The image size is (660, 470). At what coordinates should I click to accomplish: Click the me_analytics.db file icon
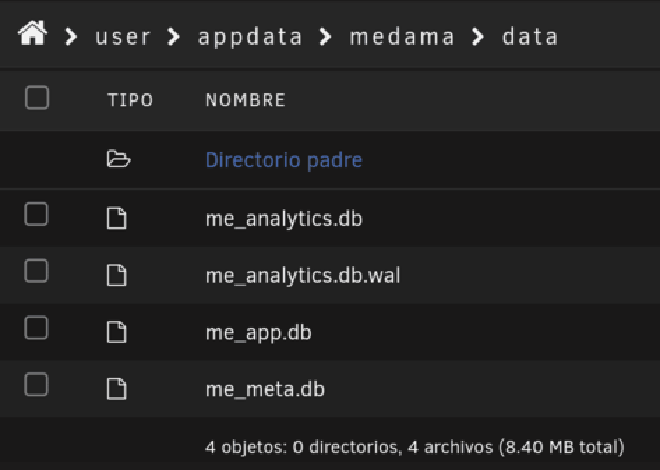117,218
